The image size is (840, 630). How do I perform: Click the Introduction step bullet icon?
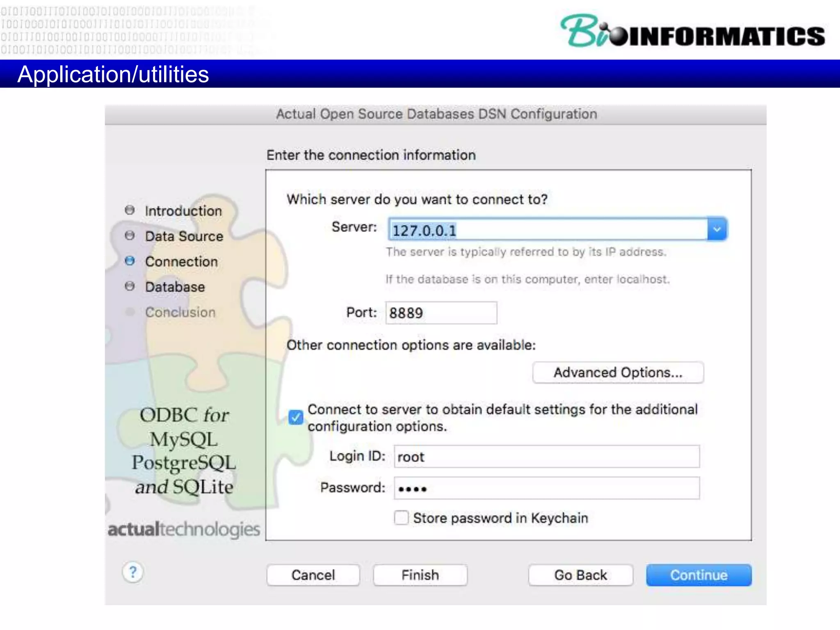pyautogui.click(x=130, y=210)
